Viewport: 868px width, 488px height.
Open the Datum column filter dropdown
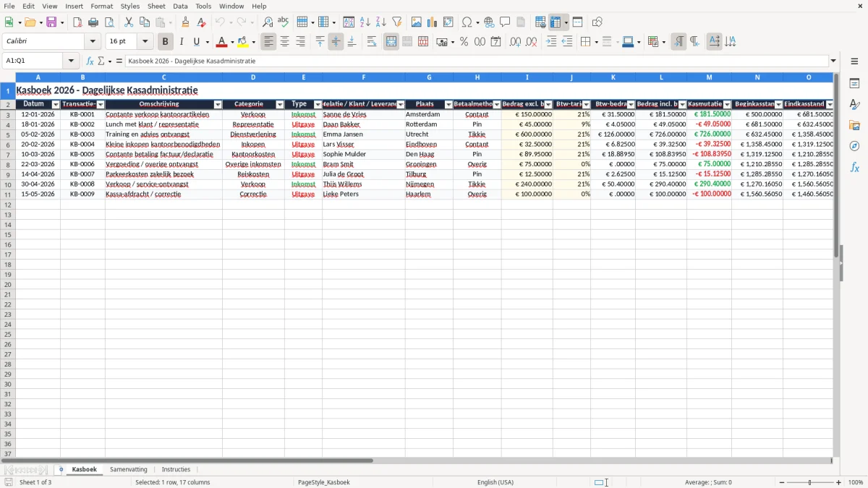tap(56, 105)
